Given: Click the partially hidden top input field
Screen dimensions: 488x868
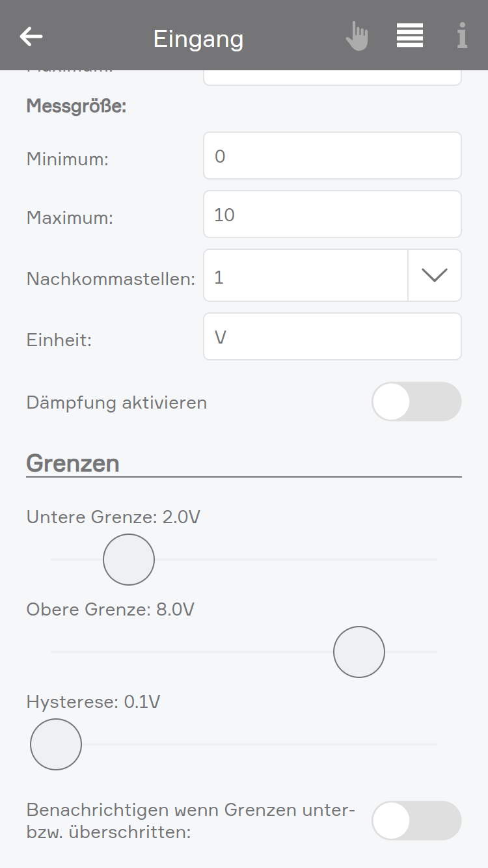Looking at the screenshot, I should tap(332, 77).
